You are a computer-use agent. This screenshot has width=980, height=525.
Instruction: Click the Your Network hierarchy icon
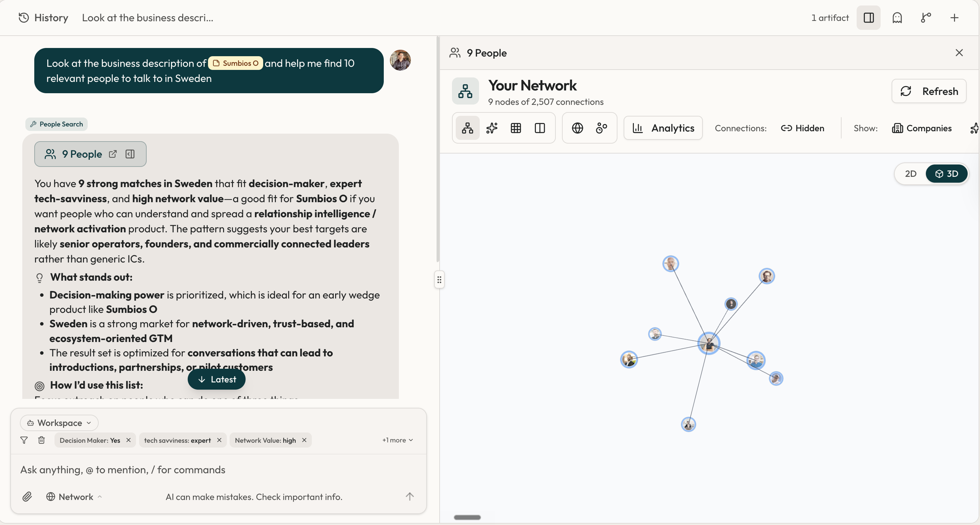pyautogui.click(x=465, y=91)
